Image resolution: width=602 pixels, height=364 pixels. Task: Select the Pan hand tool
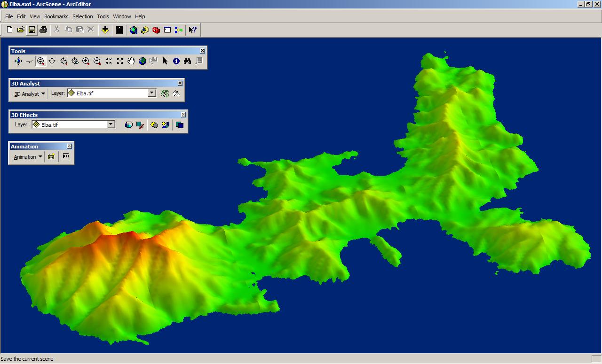coord(131,61)
